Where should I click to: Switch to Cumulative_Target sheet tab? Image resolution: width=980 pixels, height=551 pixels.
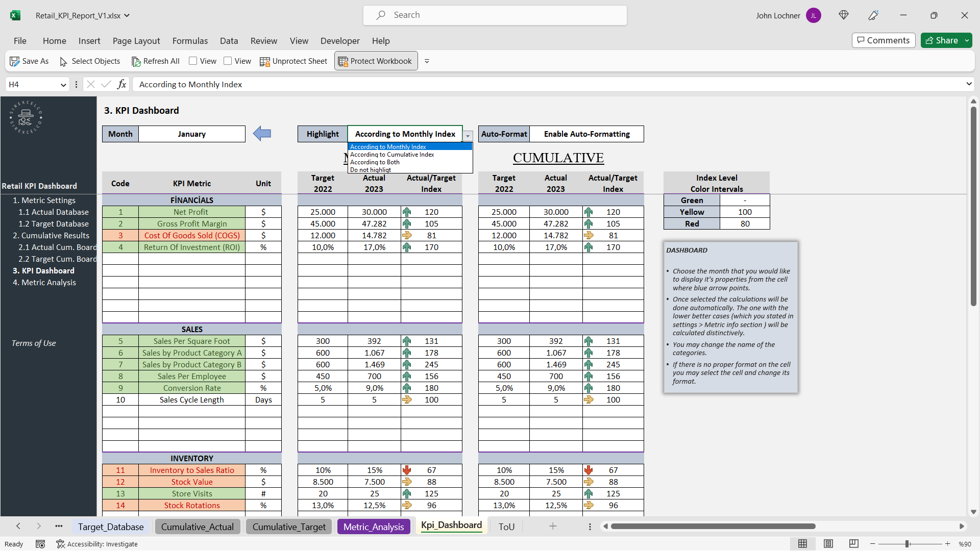(289, 527)
